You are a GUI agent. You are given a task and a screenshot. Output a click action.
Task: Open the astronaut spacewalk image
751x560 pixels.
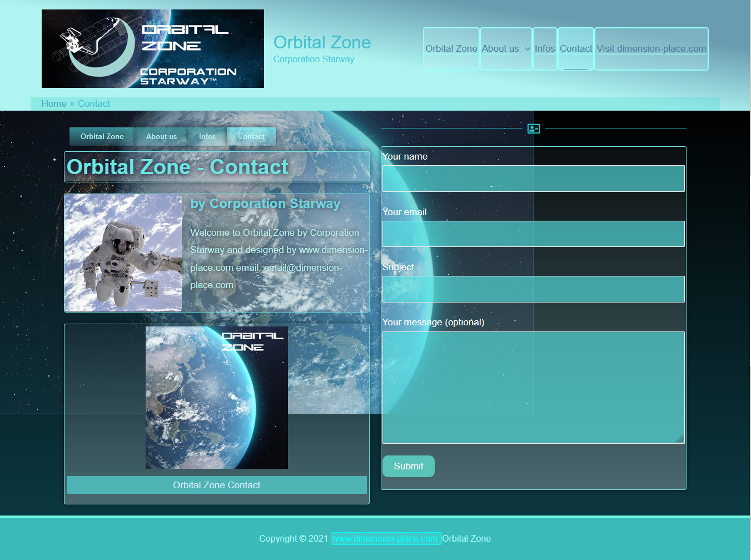pyautogui.click(x=123, y=252)
